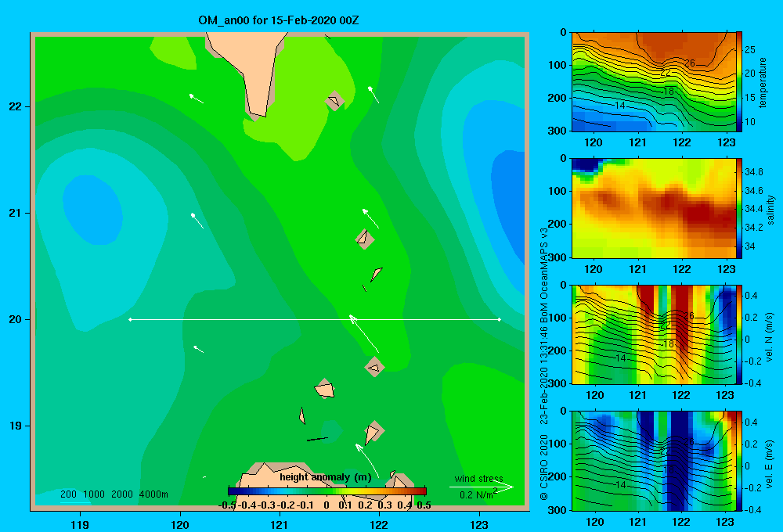This screenshot has width=783, height=532.
Task: Click the "34.8" tick on salinity colorbar
Action: coord(753,171)
